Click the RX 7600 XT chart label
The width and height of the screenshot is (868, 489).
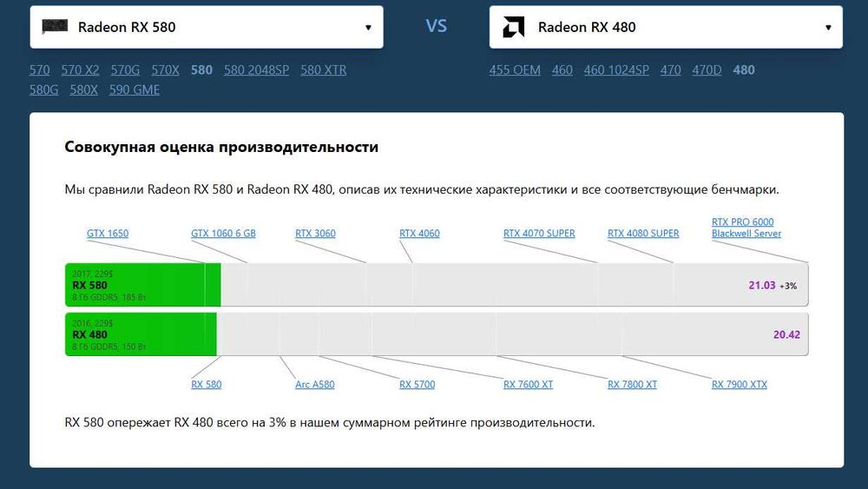point(528,384)
